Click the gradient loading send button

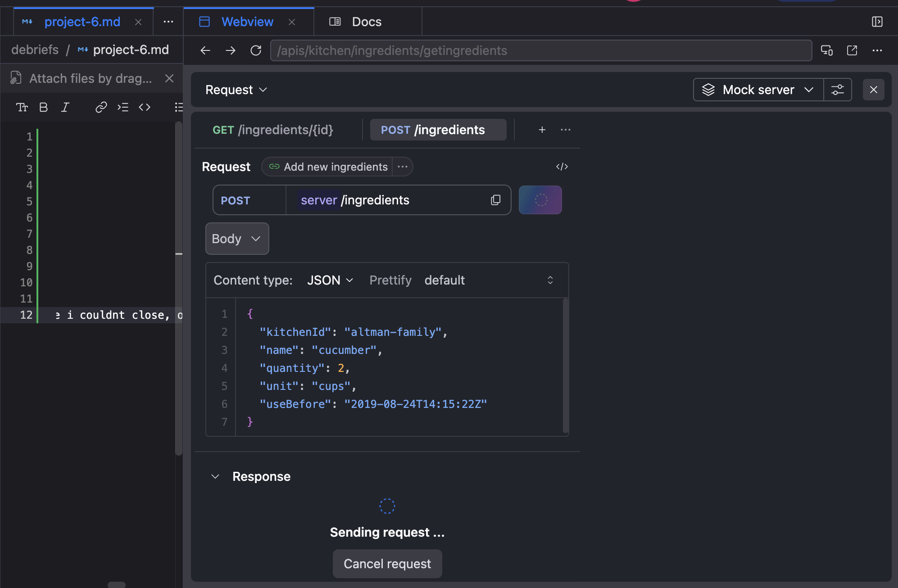click(x=540, y=200)
